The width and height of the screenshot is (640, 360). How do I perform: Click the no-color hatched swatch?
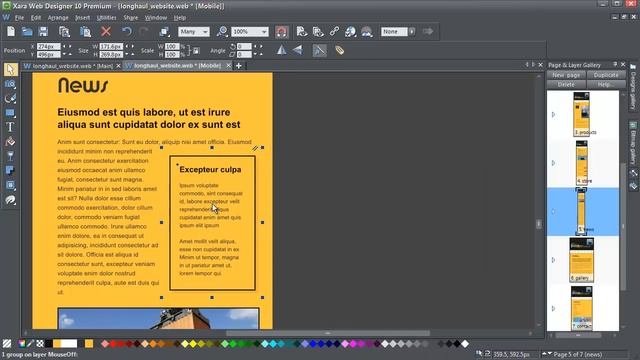7,344
